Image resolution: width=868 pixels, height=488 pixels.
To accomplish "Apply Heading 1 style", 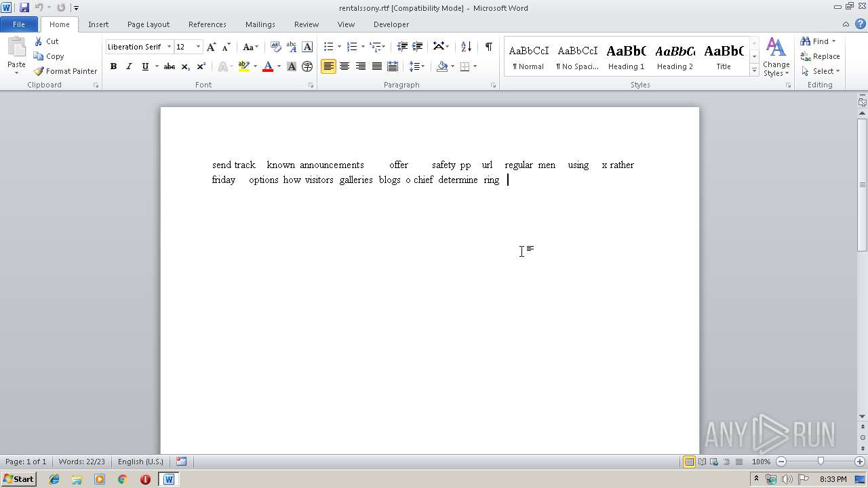I will click(x=626, y=57).
